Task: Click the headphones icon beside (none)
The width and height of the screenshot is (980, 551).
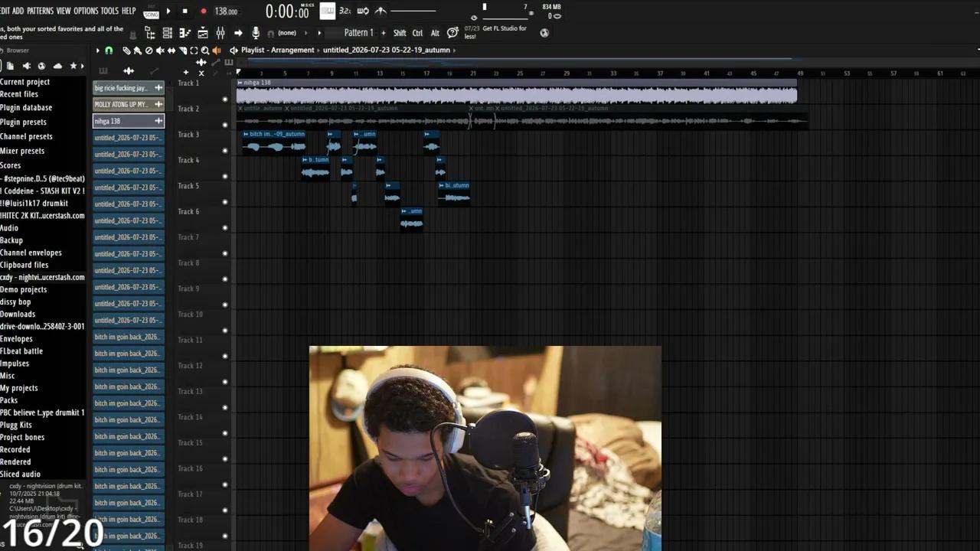Action: [x=270, y=34]
